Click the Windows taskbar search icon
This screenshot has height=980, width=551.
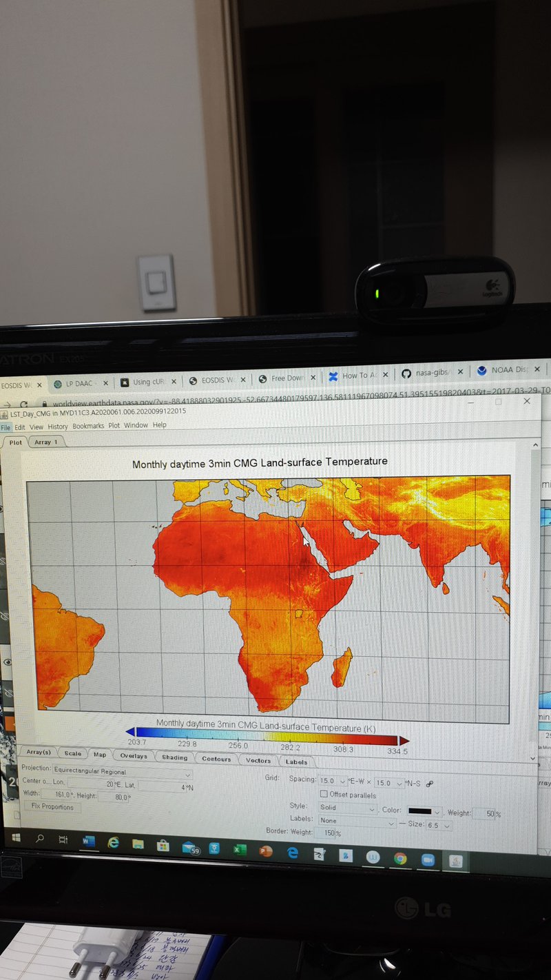click(x=39, y=838)
